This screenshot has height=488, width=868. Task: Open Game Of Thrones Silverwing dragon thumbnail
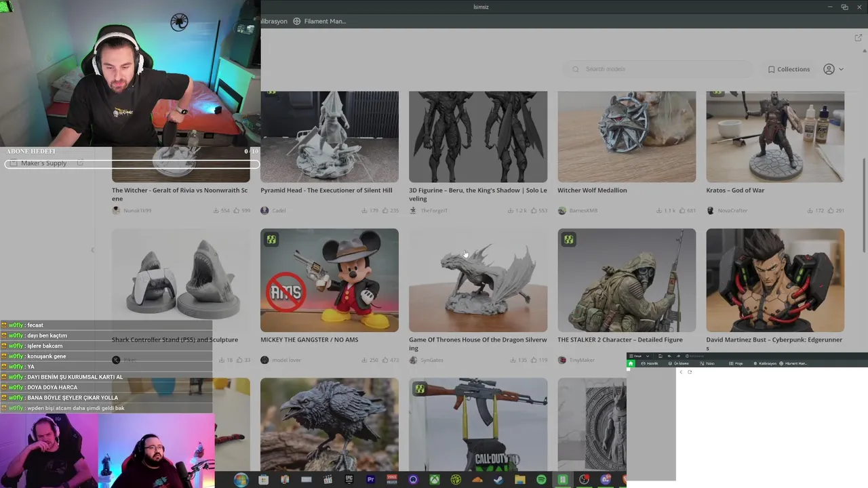pos(478,280)
